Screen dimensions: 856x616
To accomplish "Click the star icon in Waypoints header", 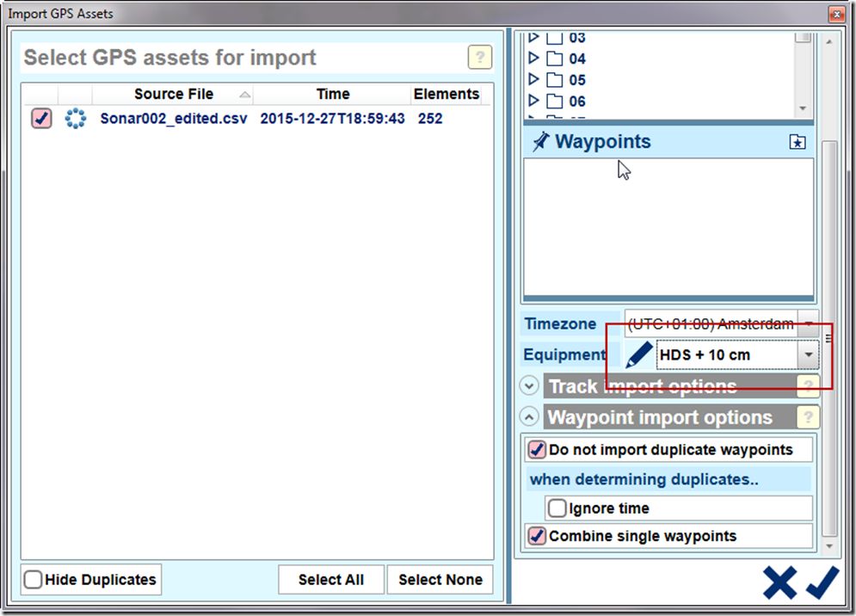I will point(797,143).
